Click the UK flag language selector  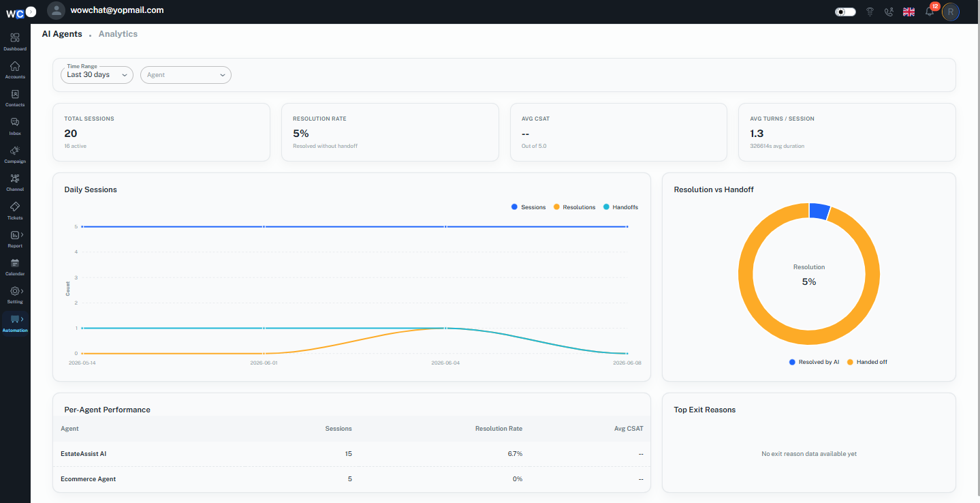[908, 12]
